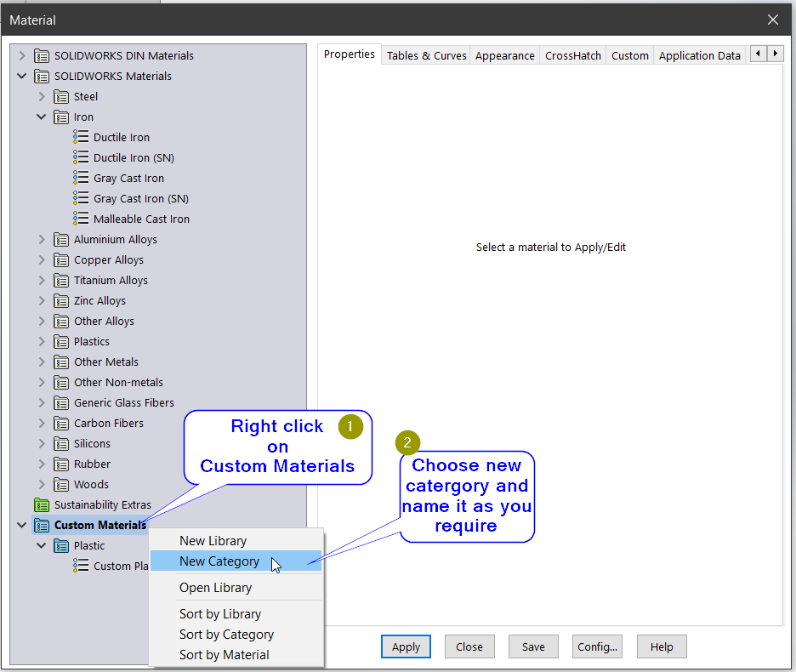Click the SOLIDWORKS DIN Materials library icon
Screen dimensions: 796x672
click(42, 55)
